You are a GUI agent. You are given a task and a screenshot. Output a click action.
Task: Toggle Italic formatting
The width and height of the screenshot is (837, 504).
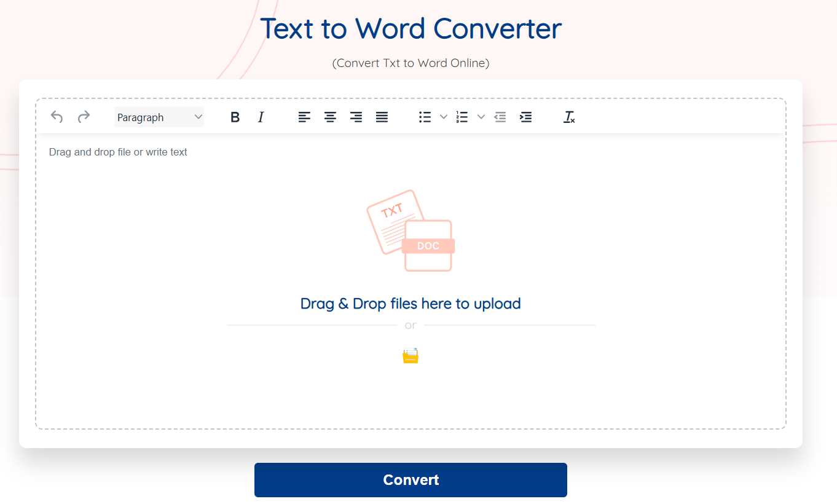tap(261, 117)
